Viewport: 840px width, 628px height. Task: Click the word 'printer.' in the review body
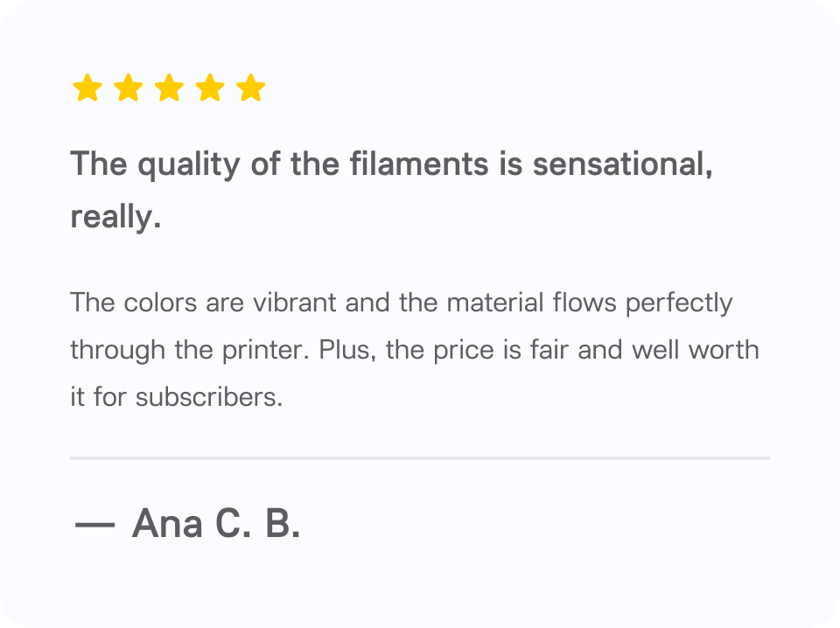(266, 352)
